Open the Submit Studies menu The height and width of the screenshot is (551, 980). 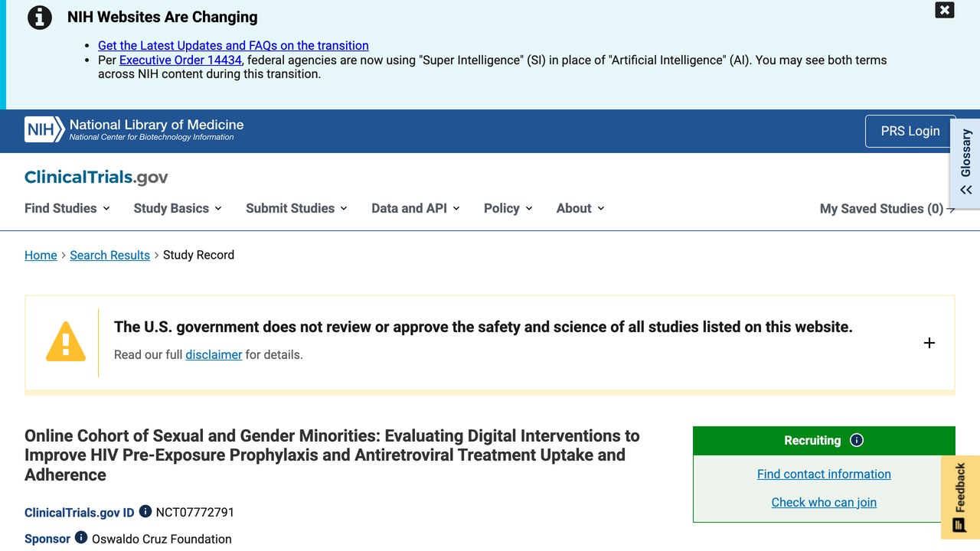coord(297,208)
